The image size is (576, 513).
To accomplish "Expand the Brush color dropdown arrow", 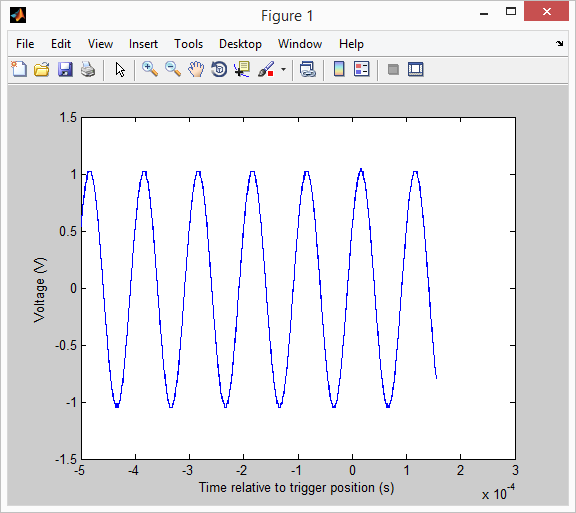I will click(x=283, y=69).
